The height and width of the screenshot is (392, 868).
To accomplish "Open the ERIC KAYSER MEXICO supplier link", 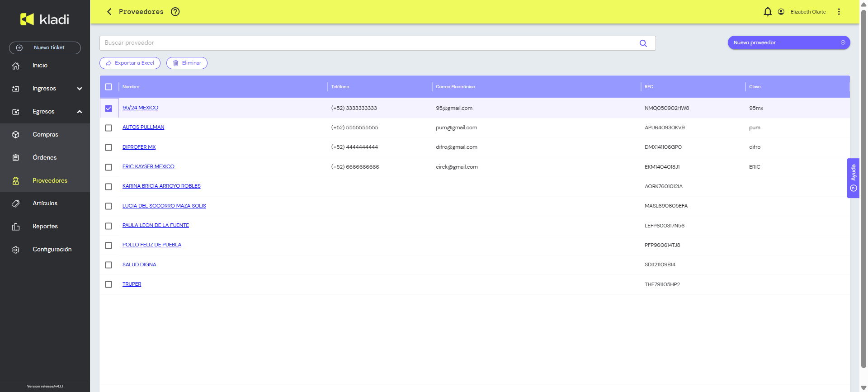I will [x=148, y=167].
